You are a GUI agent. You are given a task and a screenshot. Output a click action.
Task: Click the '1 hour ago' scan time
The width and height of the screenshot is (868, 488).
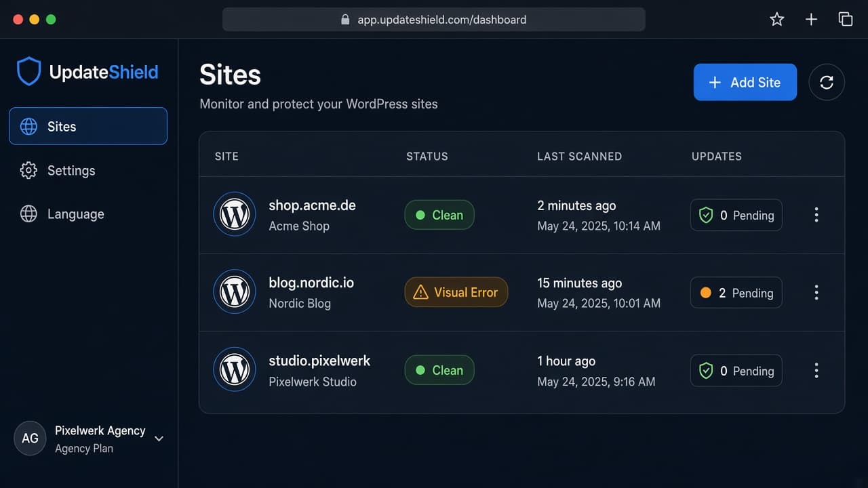tap(566, 361)
